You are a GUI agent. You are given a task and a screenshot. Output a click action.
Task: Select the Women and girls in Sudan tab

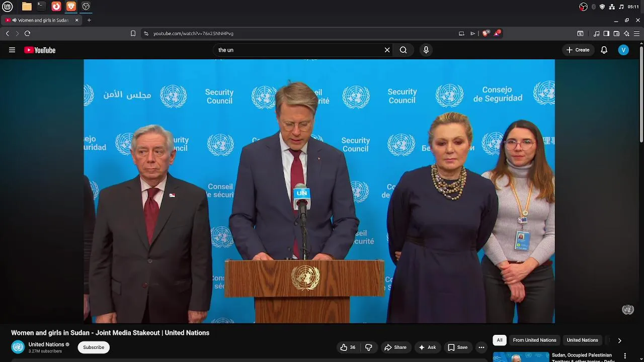click(x=41, y=20)
